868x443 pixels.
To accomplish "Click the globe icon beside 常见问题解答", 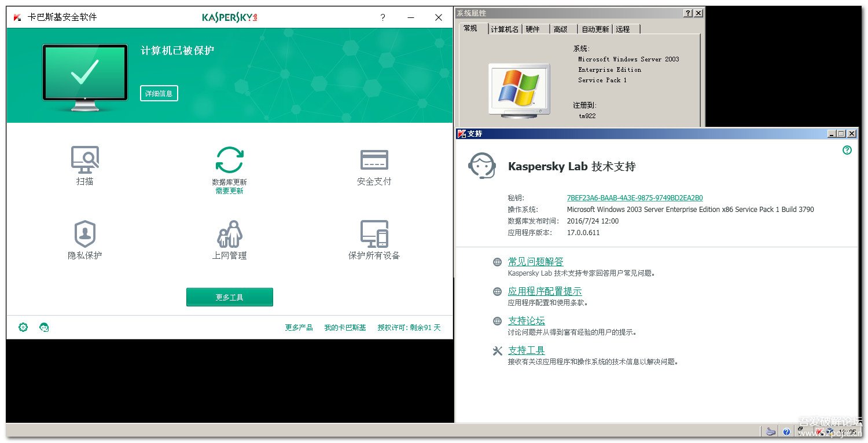I will click(x=497, y=262).
